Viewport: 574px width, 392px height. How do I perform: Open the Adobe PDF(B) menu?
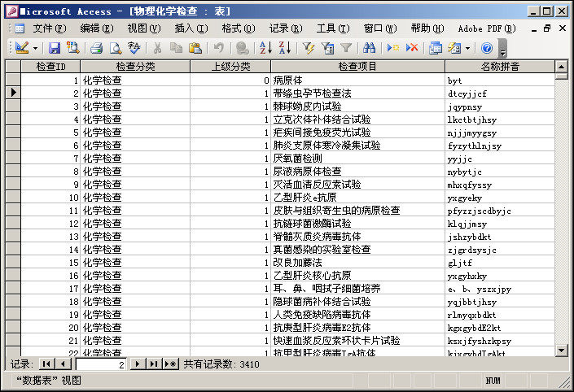coord(487,28)
